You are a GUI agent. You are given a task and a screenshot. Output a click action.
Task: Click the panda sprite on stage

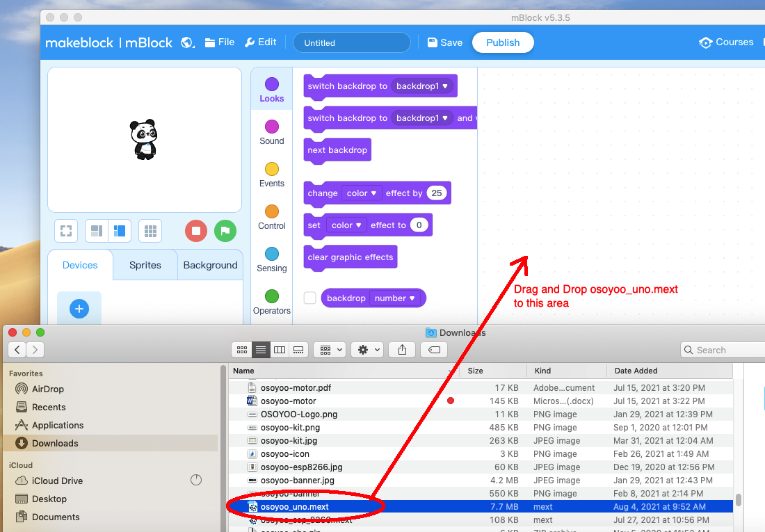click(x=144, y=140)
